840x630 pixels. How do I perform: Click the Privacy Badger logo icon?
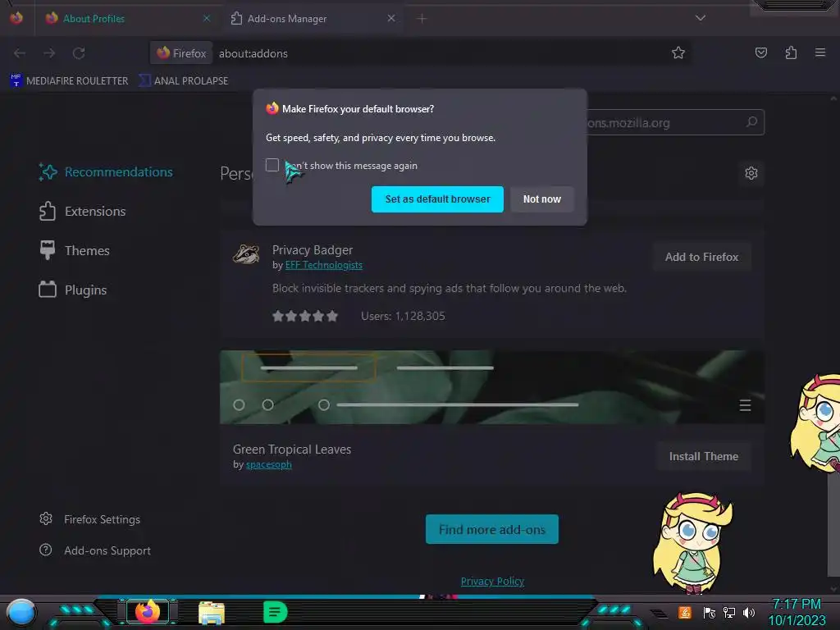[246, 254]
